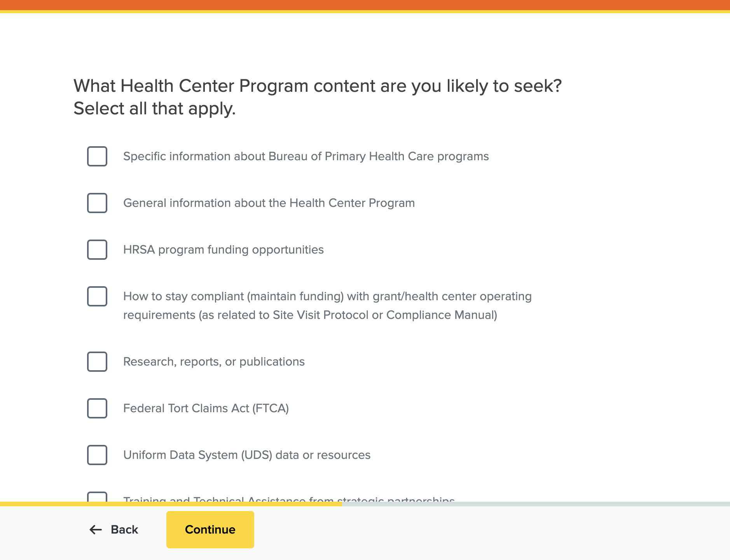Click the Research, reports, or publications label

coord(214,362)
